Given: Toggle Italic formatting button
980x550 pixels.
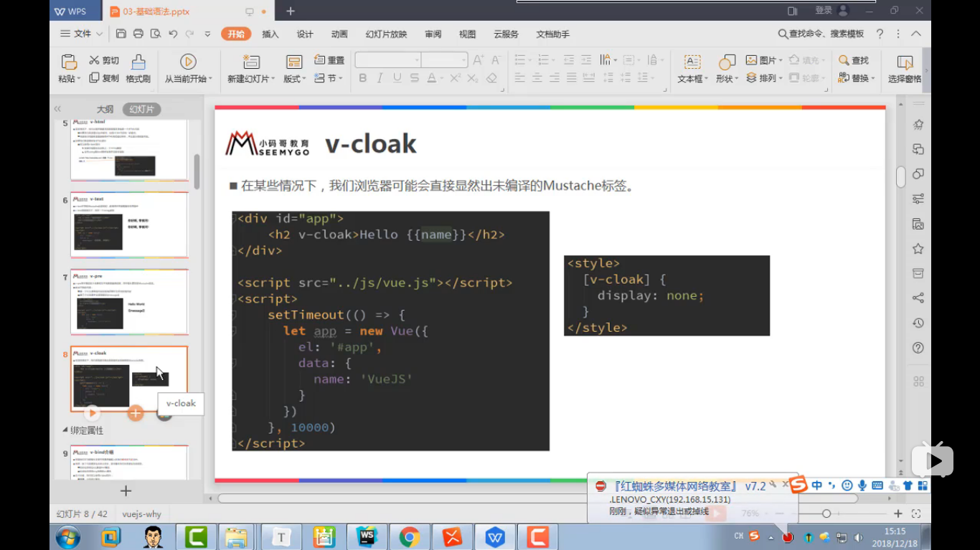Looking at the screenshot, I should [380, 78].
